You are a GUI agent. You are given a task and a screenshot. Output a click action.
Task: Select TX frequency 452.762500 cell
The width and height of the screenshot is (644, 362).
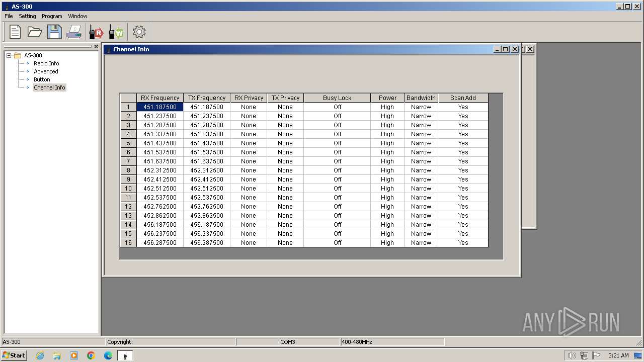pyautogui.click(x=207, y=207)
